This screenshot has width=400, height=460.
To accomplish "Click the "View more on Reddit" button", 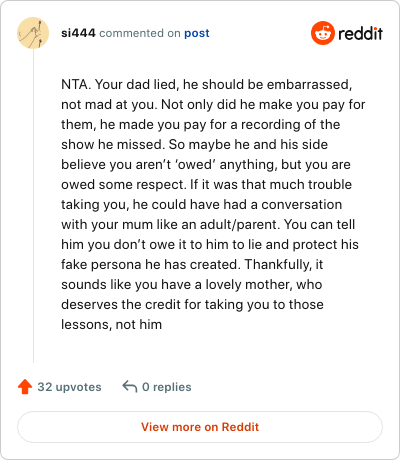I will [x=200, y=427].
